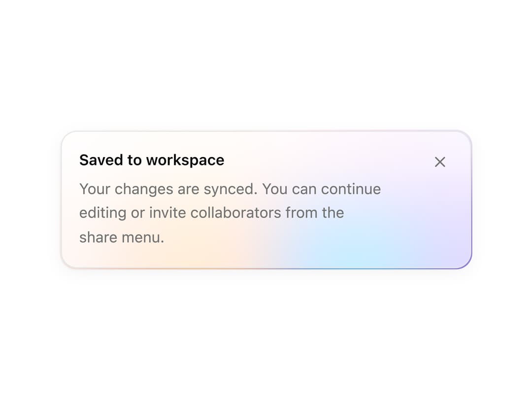Dismiss the Saved to workspace notification
The width and height of the screenshot is (532, 399).
point(440,162)
